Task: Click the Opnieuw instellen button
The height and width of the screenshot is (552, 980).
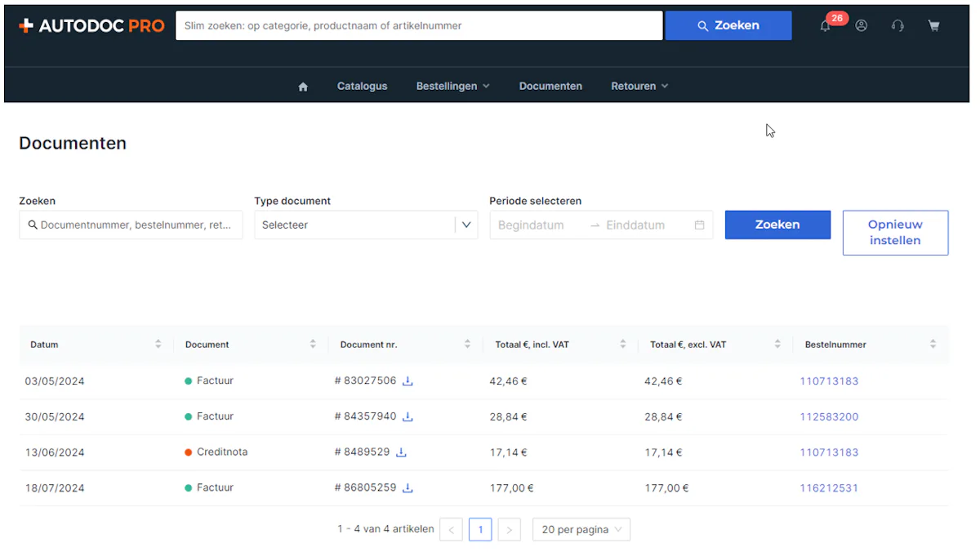Action: click(x=895, y=233)
